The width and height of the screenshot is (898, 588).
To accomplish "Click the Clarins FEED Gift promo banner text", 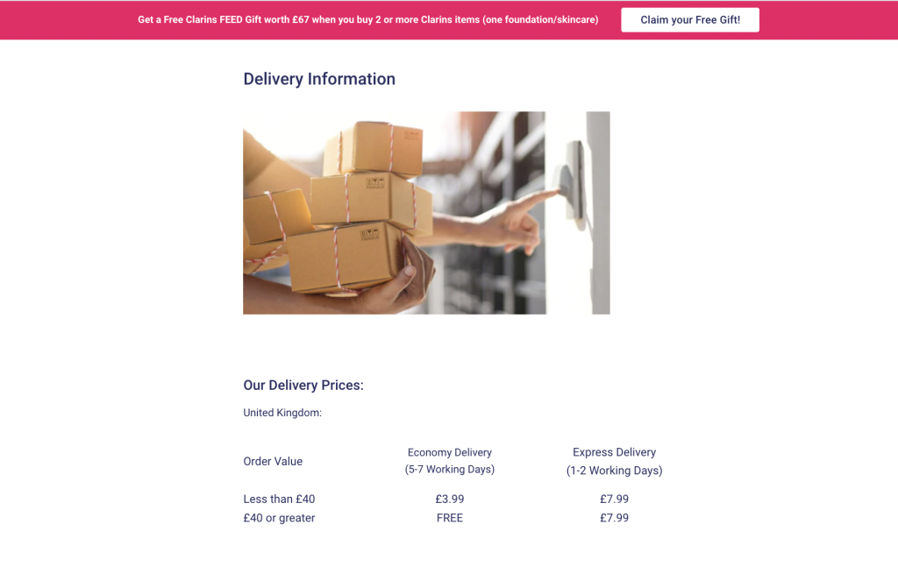I will pos(367,20).
